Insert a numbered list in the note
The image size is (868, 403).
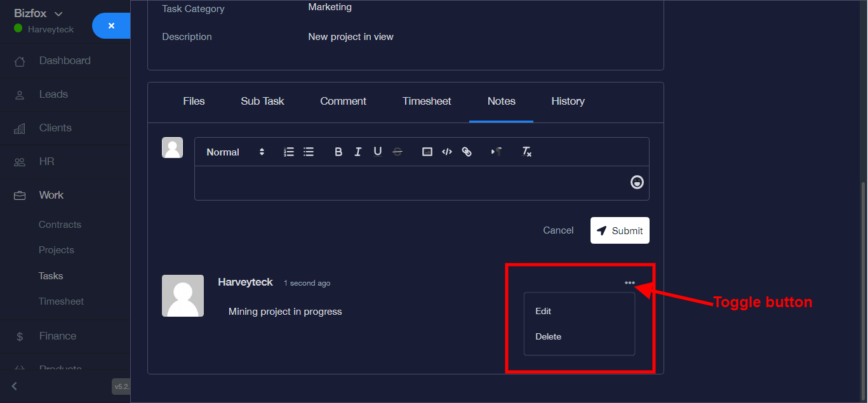289,152
